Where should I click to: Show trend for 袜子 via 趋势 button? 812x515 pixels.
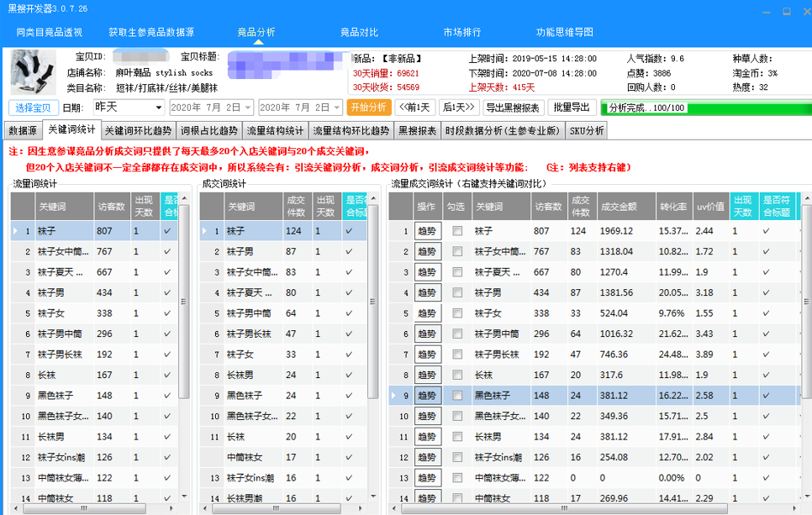pyautogui.click(x=427, y=231)
